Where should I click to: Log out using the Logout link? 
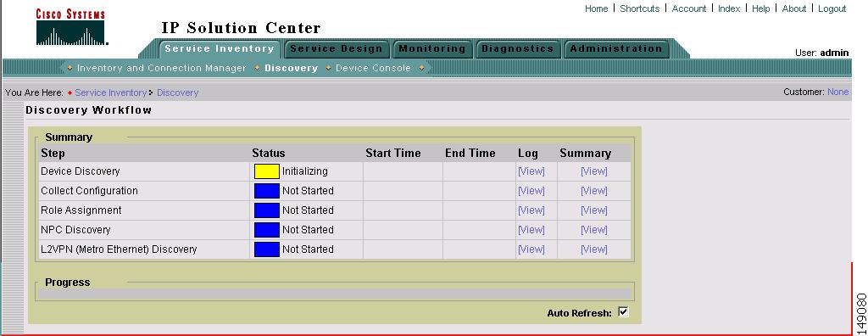tap(832, 8)
